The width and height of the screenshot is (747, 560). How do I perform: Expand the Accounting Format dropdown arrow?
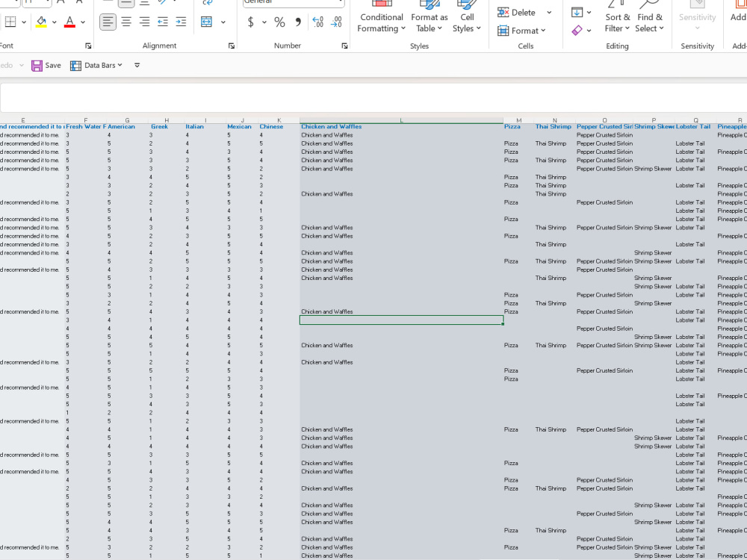click(264, 22)
